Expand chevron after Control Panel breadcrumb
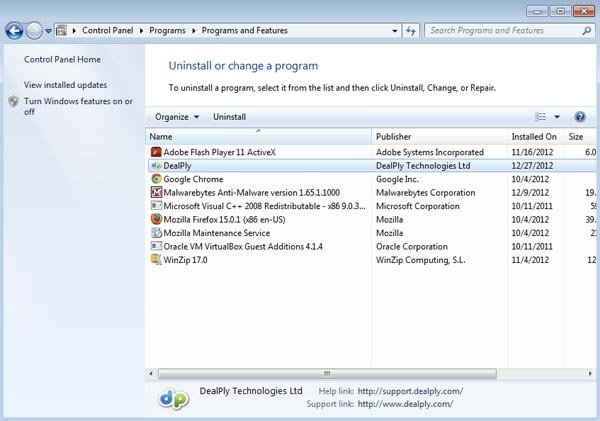This screenshot has height=421, width=600. coord(141,31)
